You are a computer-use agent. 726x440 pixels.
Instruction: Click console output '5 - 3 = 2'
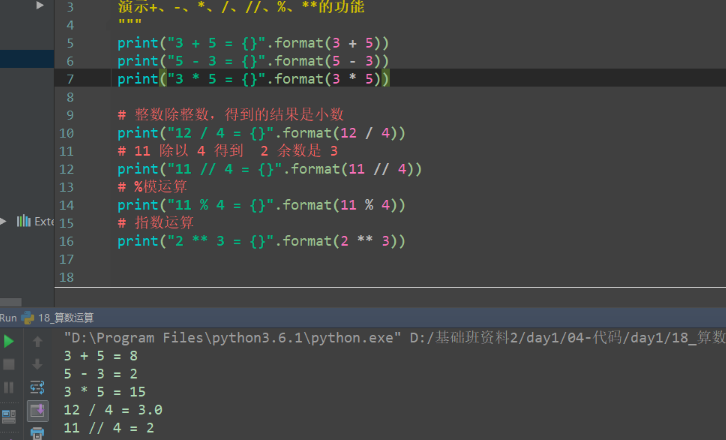(x=100, y=374)
